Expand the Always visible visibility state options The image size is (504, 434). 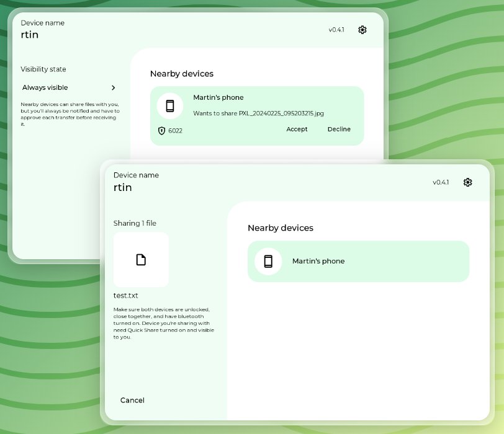tap(44, 87)
